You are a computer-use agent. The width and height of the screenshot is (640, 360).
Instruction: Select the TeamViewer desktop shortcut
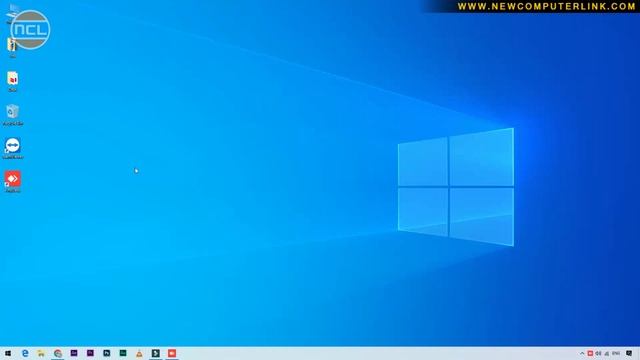coord(13,149)
